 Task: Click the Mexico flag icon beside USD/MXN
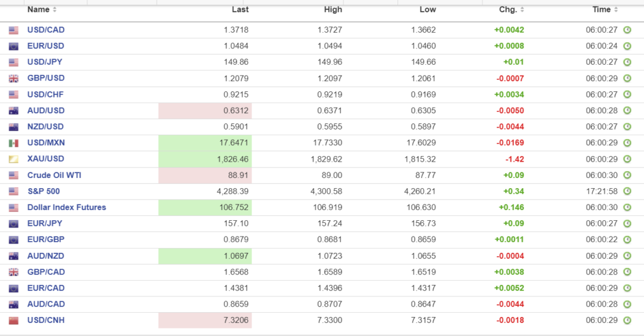coord(13,143)
